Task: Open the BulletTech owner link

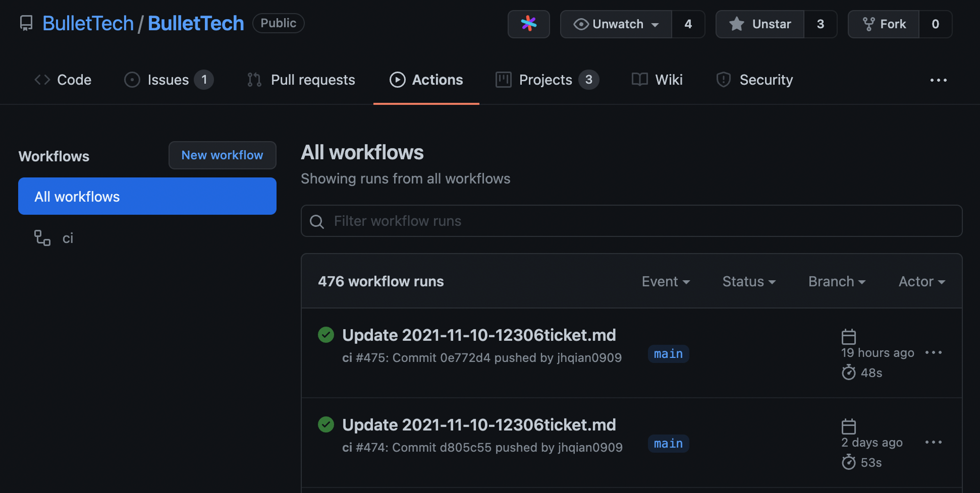Action: (88, 23)
